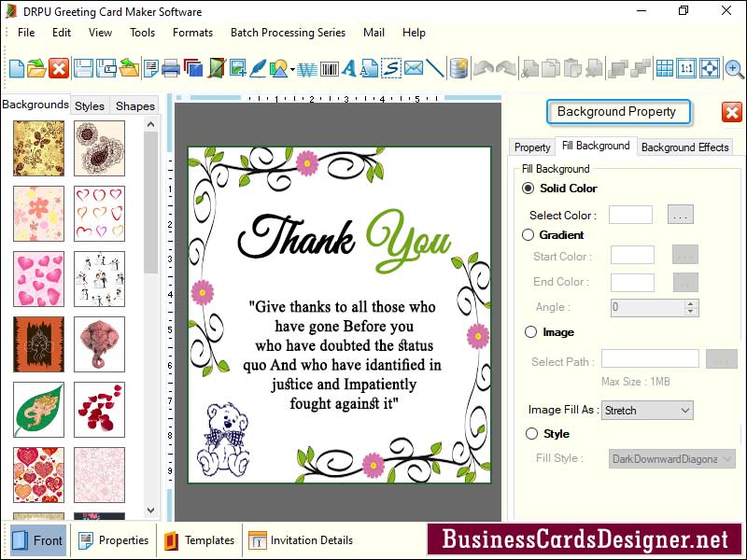Open the shape tool dropdown arrow
Viewport: 747px width, 560px height.
(x=292, y=69)
